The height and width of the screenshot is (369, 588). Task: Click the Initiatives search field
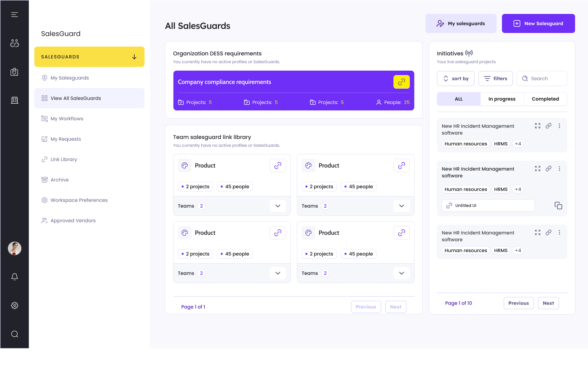point(542,78)
